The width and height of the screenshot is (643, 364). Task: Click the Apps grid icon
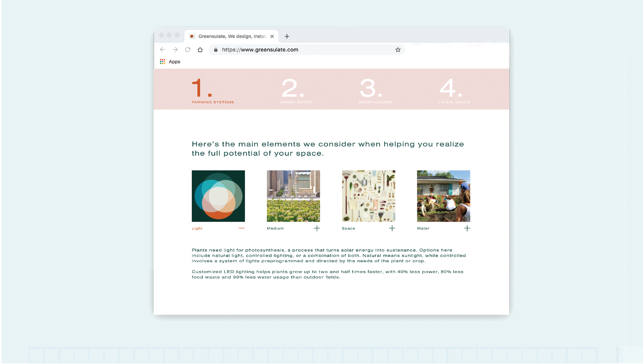[163, 62]
